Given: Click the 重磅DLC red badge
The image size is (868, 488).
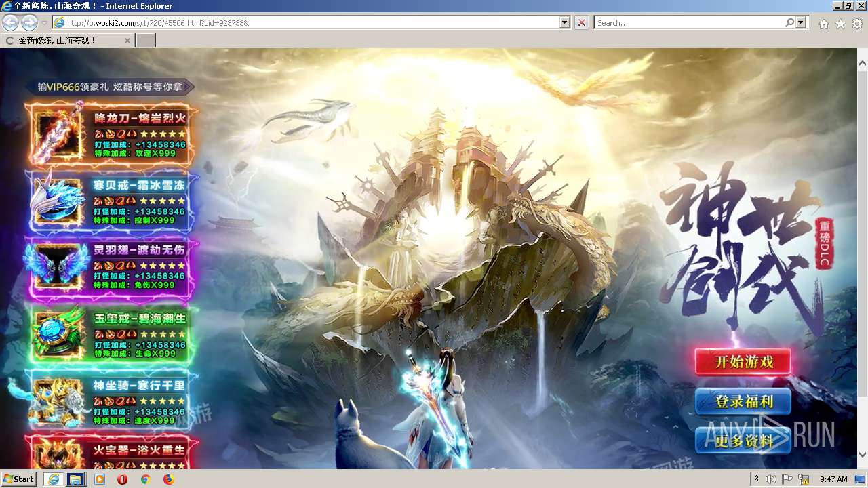Looking at the screenshot, I should tap(824, 244).
